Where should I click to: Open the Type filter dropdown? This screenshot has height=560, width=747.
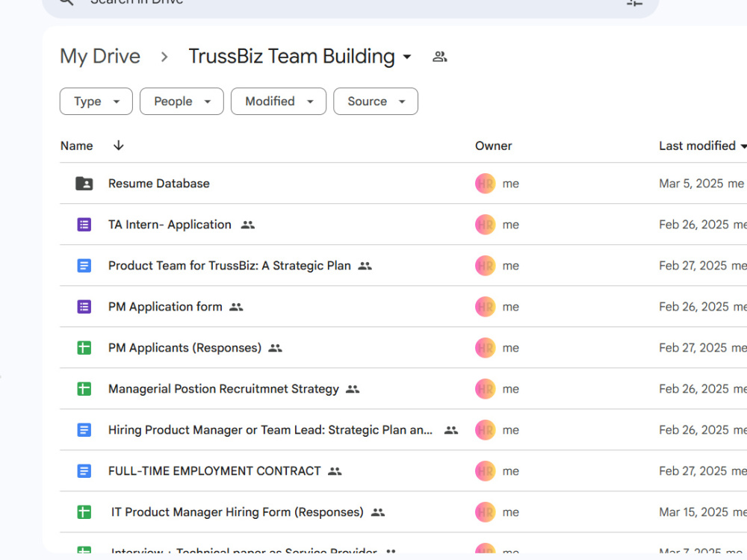[96, 102]
